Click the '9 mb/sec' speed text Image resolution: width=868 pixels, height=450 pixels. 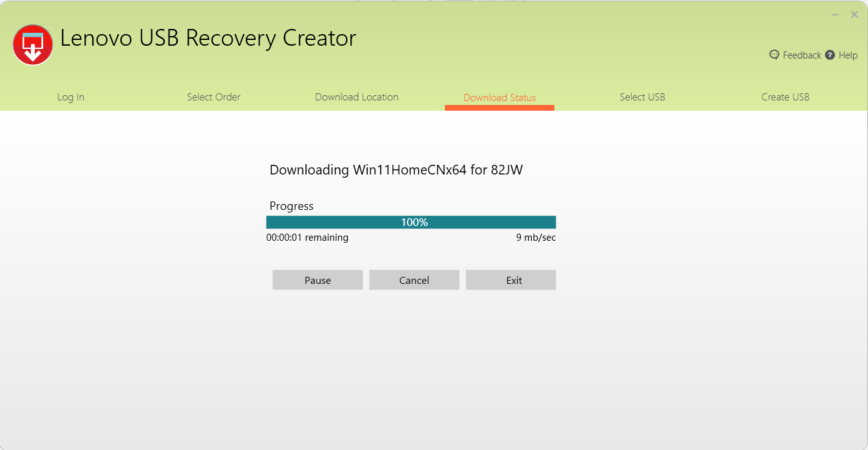pyautogui.click(x=536, y=238)
